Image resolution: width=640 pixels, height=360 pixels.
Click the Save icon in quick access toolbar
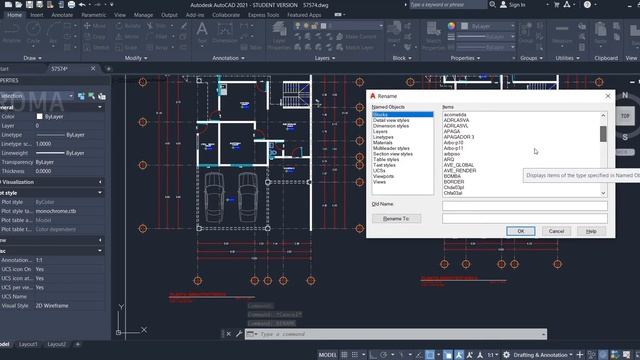point(29,4)
